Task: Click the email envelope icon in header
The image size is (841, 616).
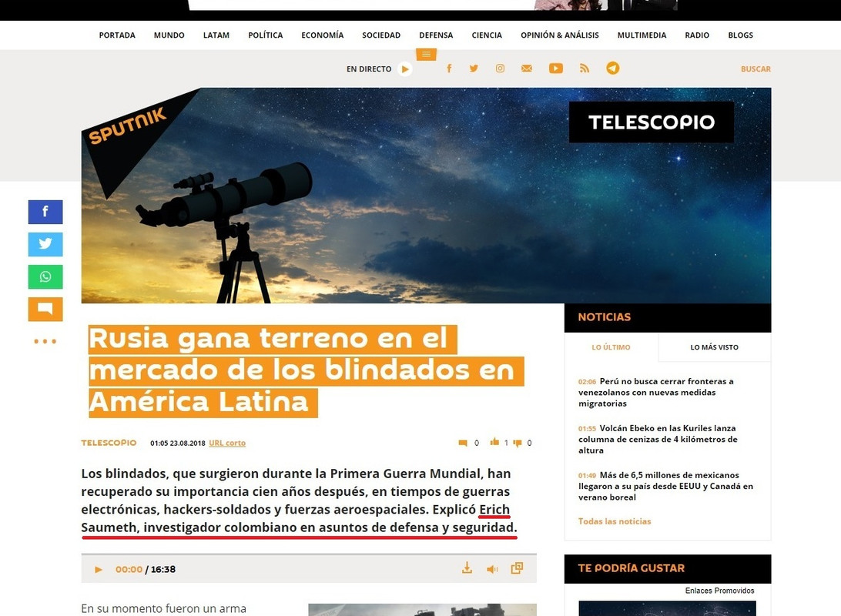Action: 527,68
